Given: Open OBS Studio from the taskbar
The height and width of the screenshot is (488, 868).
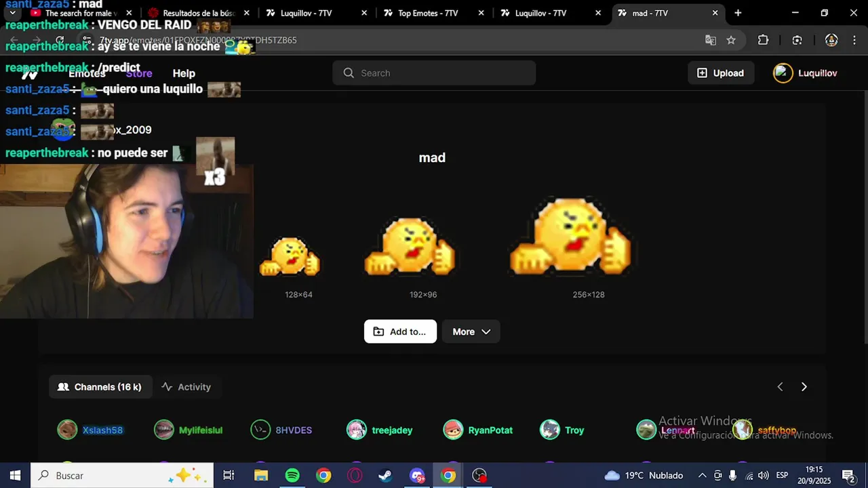Looking at the screenshot, I should (479, 476).
